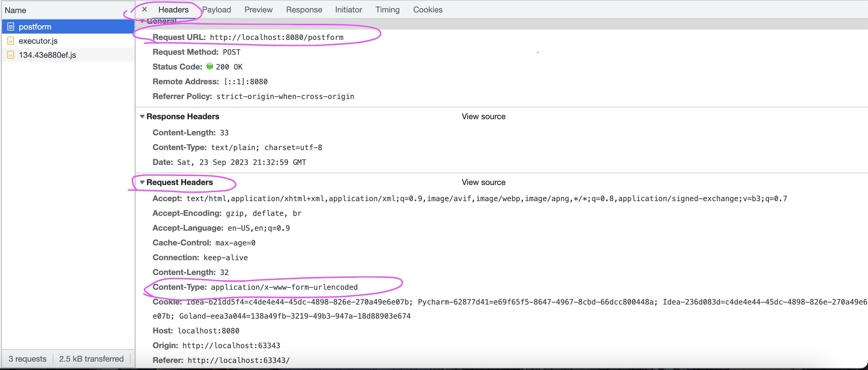
Task: Click the Remote Address [::1]:8080 value
Action: (246, 82)
